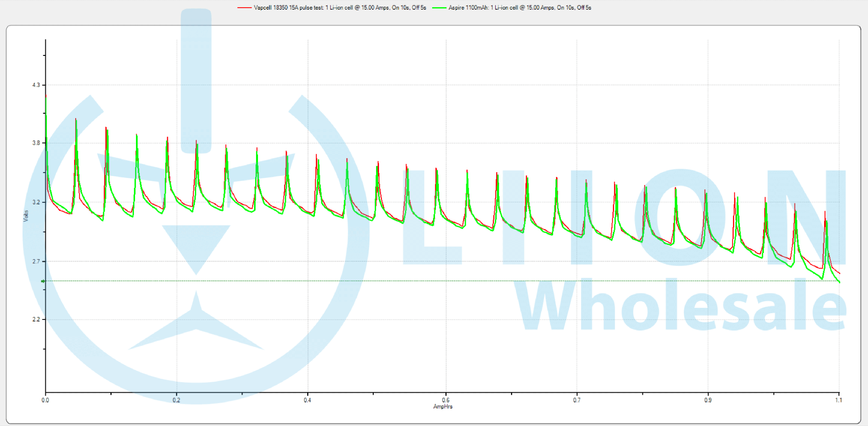This screenshot has width=868, height=426.
Task: Click the 0.4 X-axis tick label
Action: pos(308,400)
